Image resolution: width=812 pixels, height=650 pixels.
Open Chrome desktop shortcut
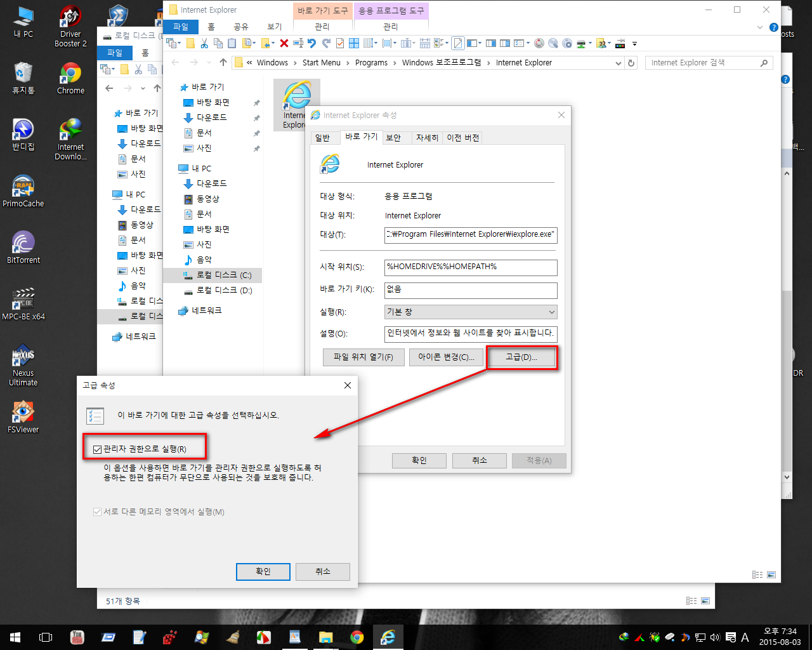click(x=70, y=79)
